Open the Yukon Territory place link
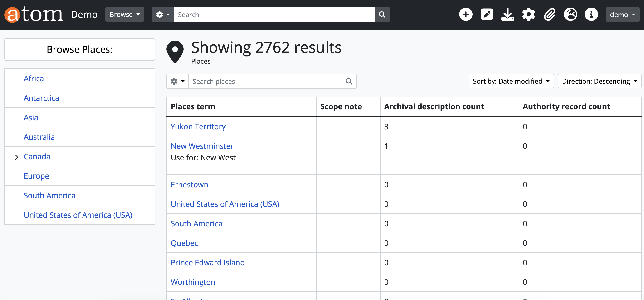 click(x=198, y=126)
